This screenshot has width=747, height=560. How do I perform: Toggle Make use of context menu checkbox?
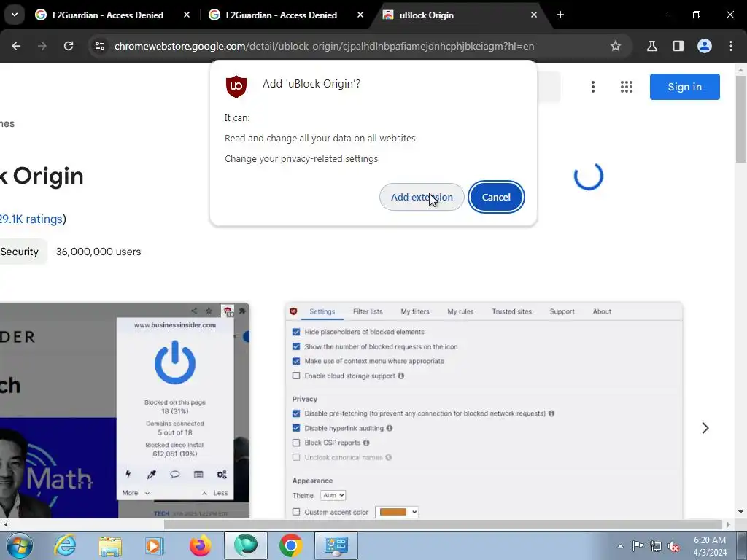pos(296,361)
